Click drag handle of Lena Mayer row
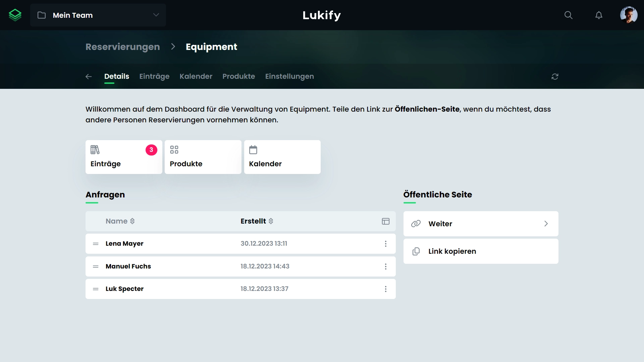644x362 pixels. (96, 244)
